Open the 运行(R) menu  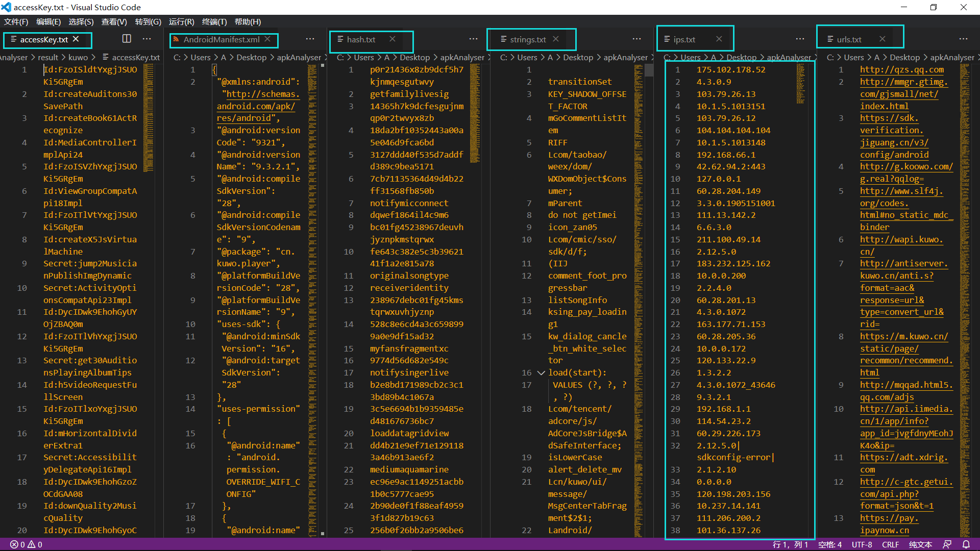coord(182,22)
